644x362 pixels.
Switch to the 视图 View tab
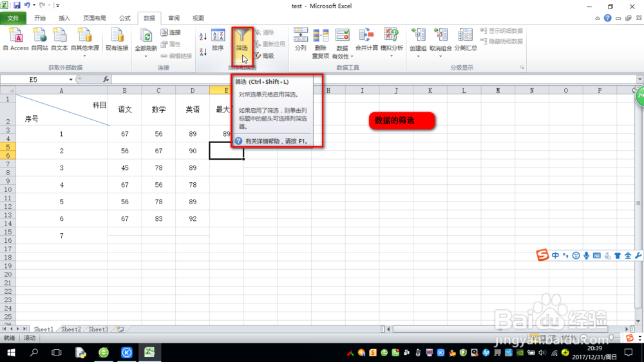click(198, 18)
